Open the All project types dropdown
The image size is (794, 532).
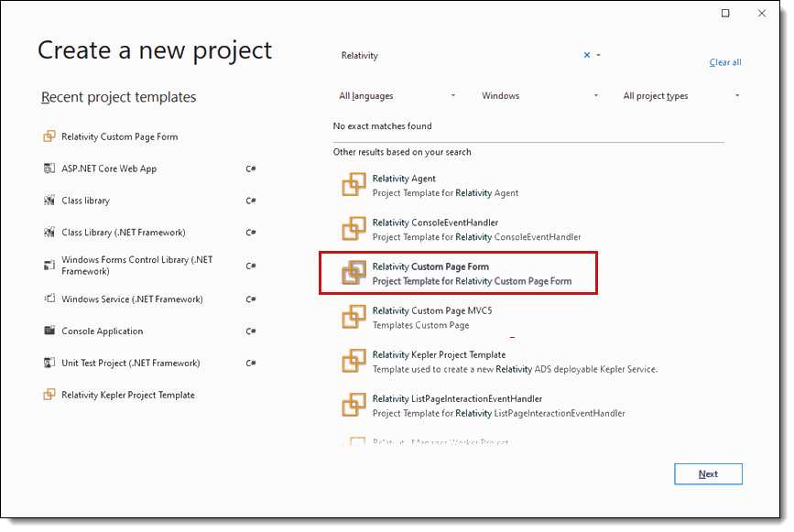point(681,95)
